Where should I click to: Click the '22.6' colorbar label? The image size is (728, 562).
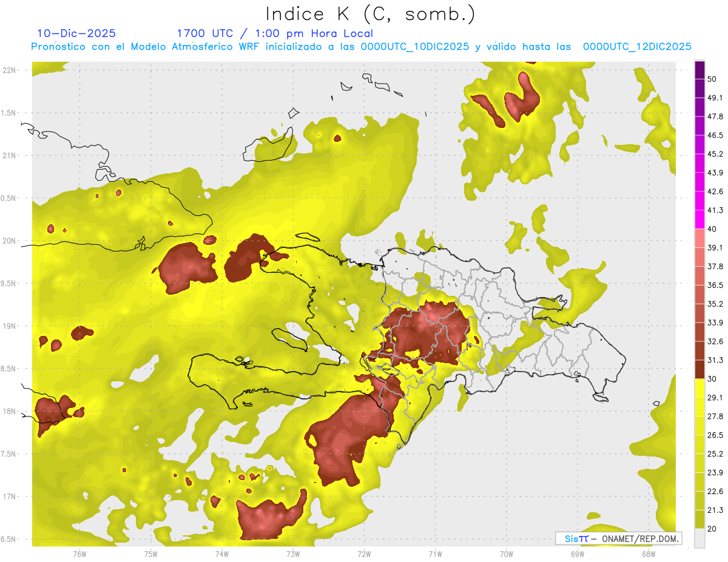pyautogui.click(x=715, y=491)
